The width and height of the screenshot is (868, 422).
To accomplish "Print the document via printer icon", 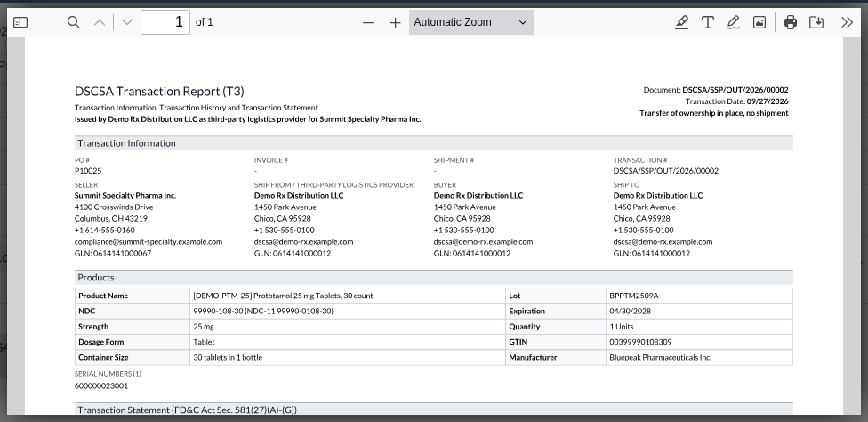I will pos(791,22).
